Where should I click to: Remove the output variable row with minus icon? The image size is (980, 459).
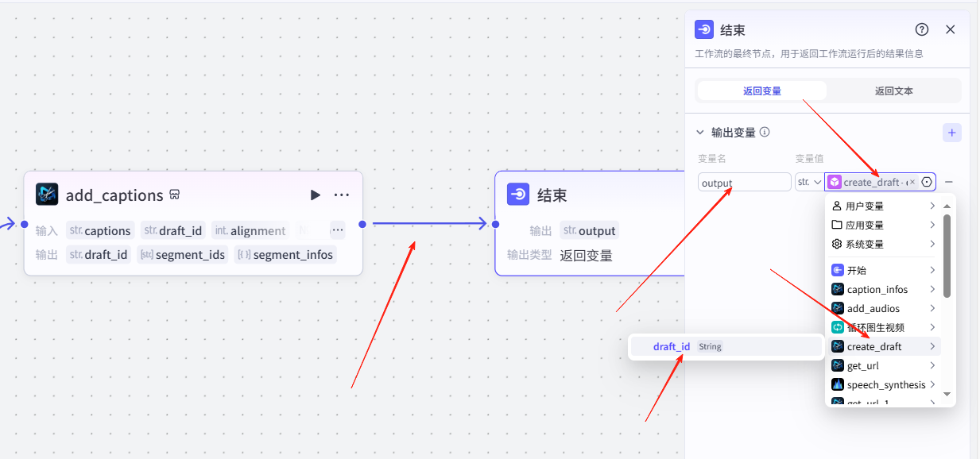point(949,182)
